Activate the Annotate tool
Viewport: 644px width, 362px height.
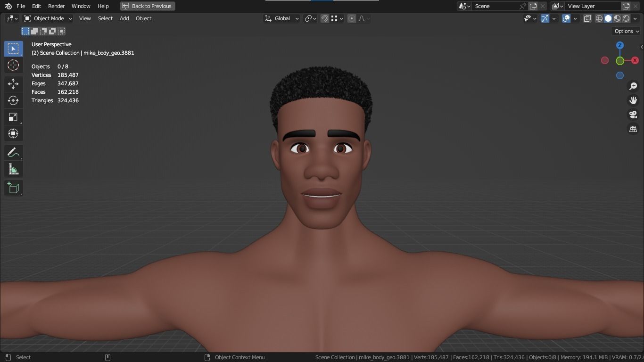(x=13, y=152)
